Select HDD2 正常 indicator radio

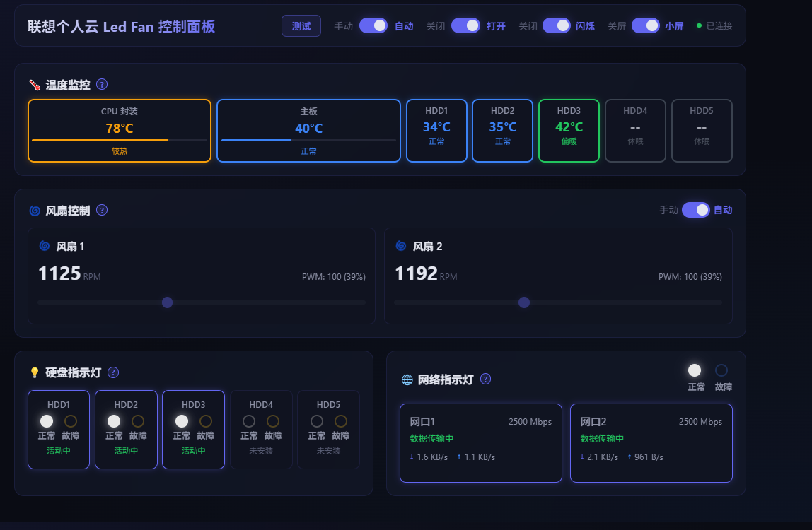tap(114, 421)
